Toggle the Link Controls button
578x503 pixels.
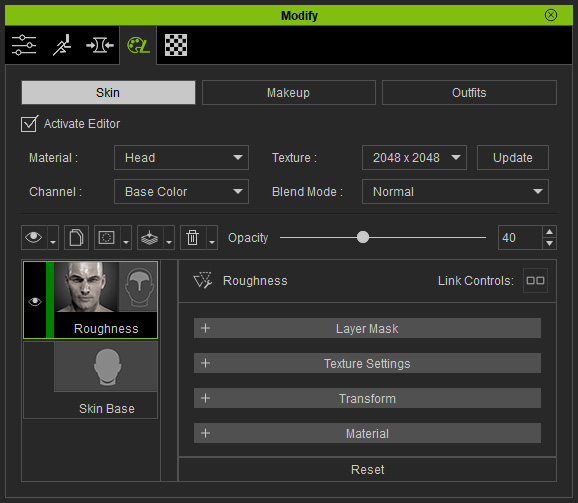[x=535, y=281]
